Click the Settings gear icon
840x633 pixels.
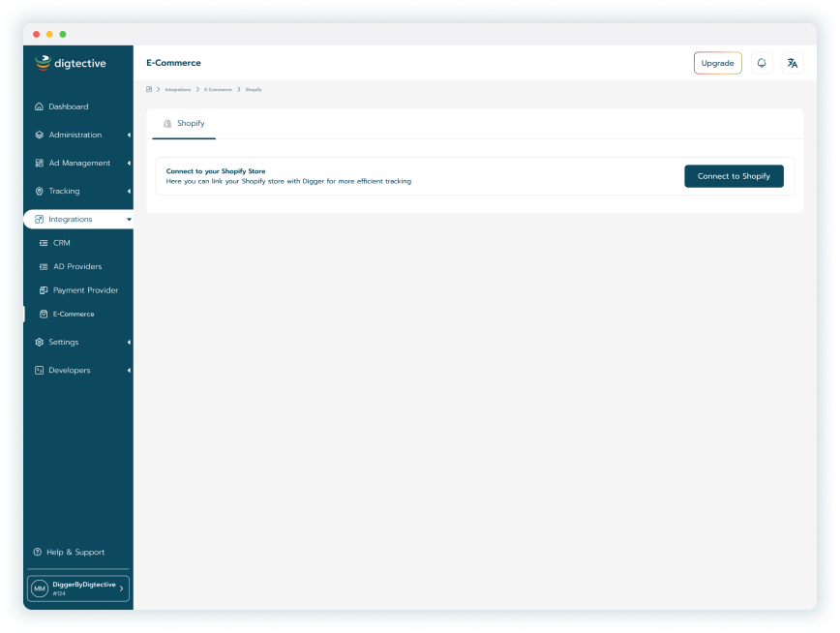pos(39,342)
